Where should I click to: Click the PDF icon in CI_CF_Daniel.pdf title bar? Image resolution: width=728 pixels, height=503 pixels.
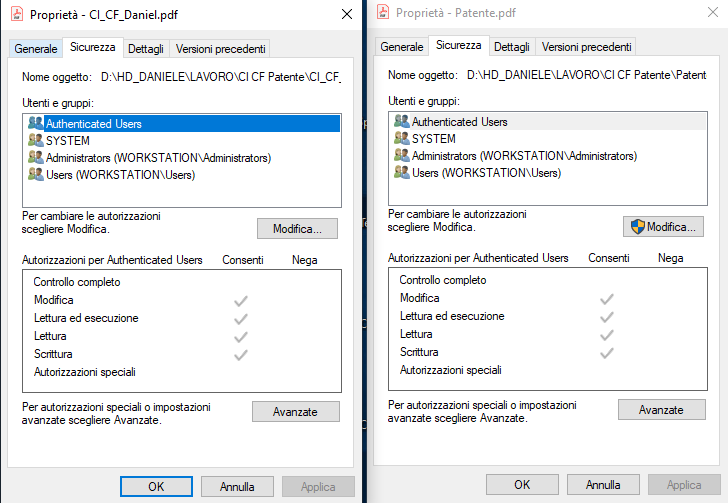tap(17, 14)
